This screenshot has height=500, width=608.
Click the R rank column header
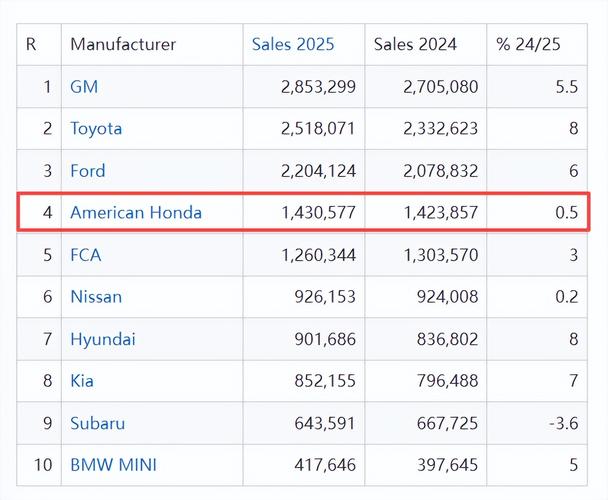(31, 45)
